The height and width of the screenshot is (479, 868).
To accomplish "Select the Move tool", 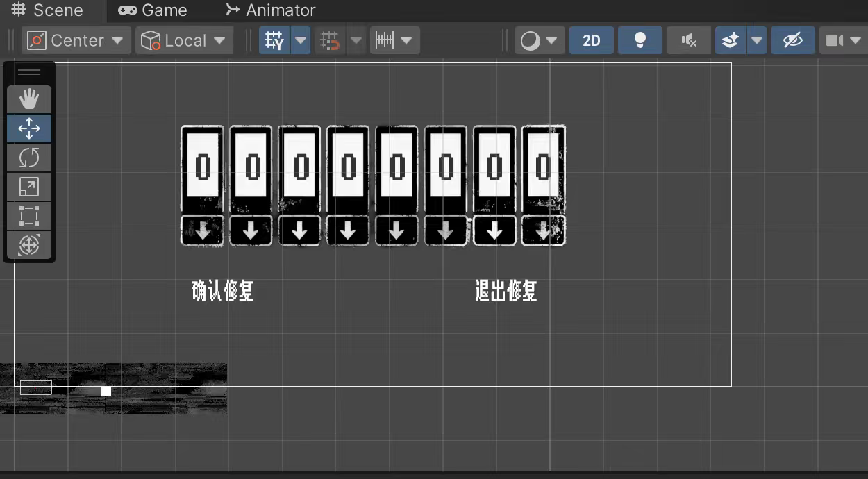I will 29,128.
